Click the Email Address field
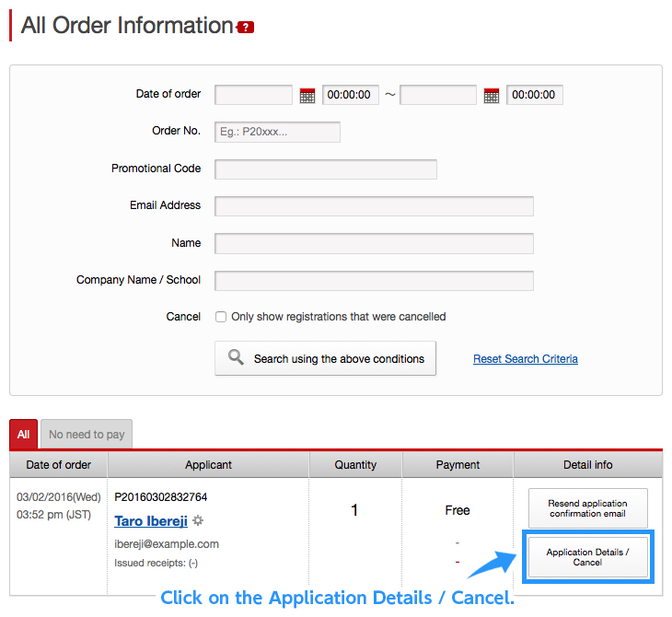The image size is (672, 617). pyautogui.click(x=374, y=206)
